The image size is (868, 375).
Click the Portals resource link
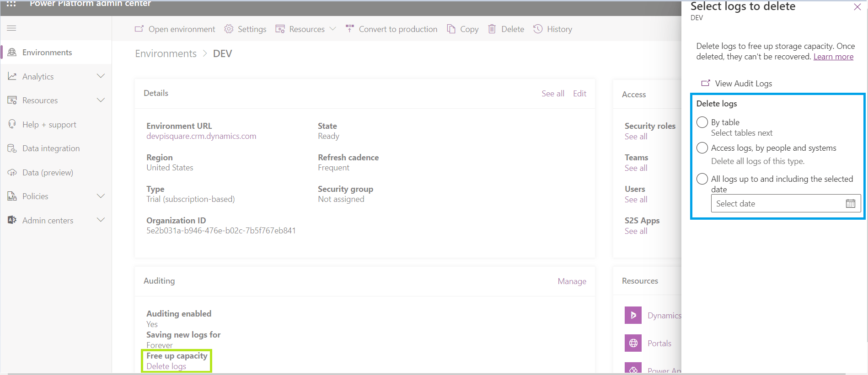click(x=659, y=343)
